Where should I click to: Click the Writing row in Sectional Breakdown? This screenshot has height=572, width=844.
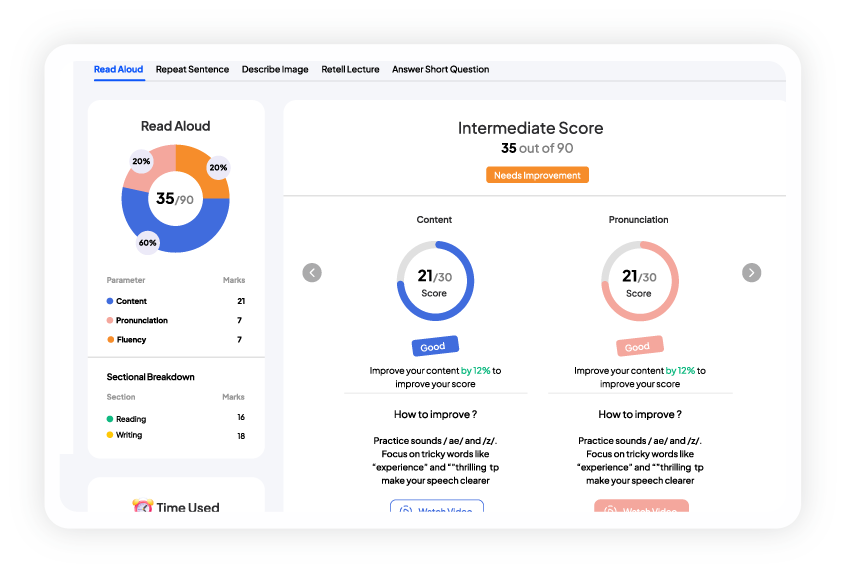click(175, 435)
